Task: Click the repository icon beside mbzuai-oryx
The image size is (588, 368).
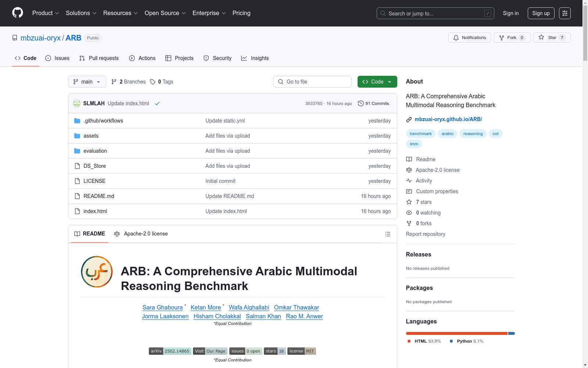Action: coord(15,38)
